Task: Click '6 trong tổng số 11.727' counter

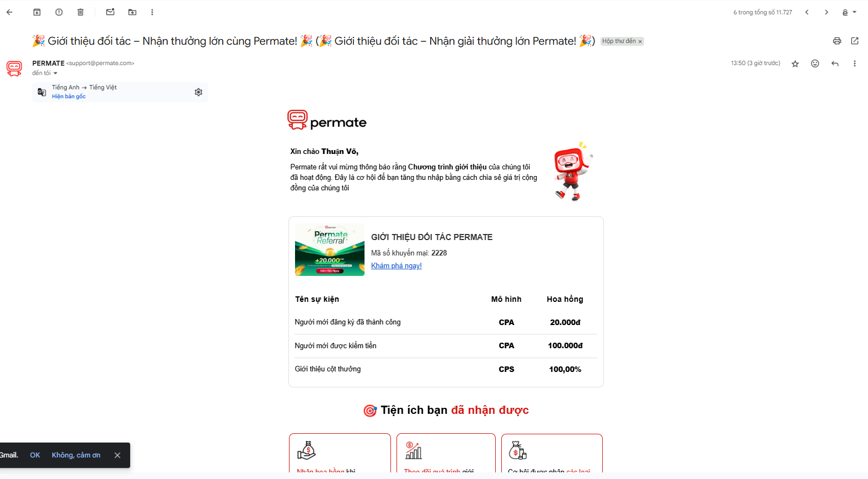Action: (763, 12)
